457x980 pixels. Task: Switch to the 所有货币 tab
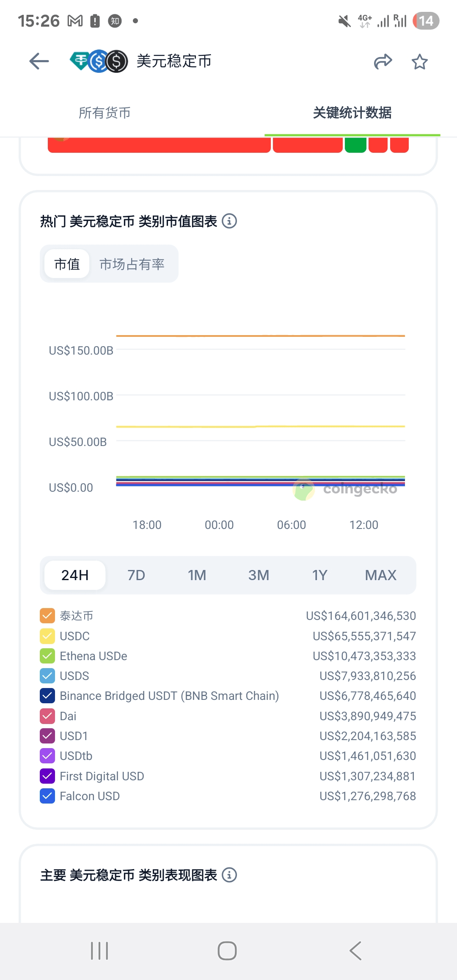[x=105, y=113]
